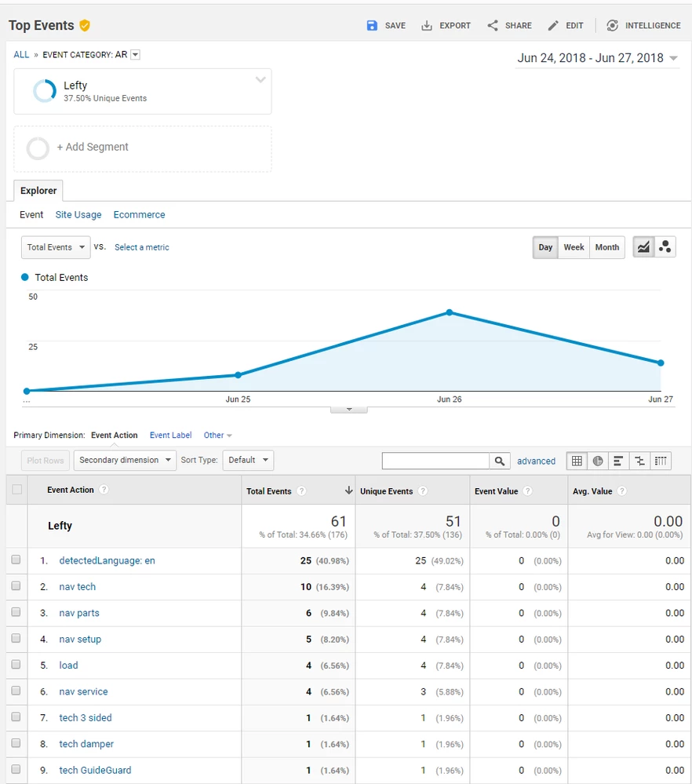Switch to line chart view
The image size is (692, 784).
(644, 247)
